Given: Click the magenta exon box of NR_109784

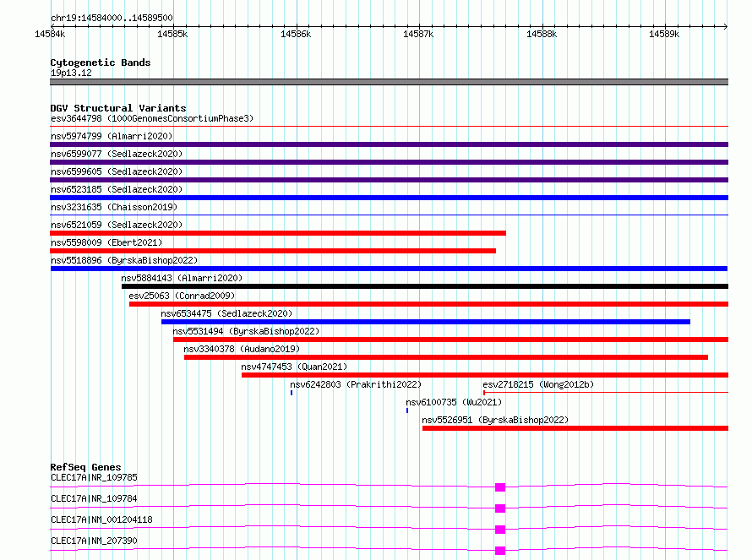Looking at the screenshot, I should click(x=500, y=508).
